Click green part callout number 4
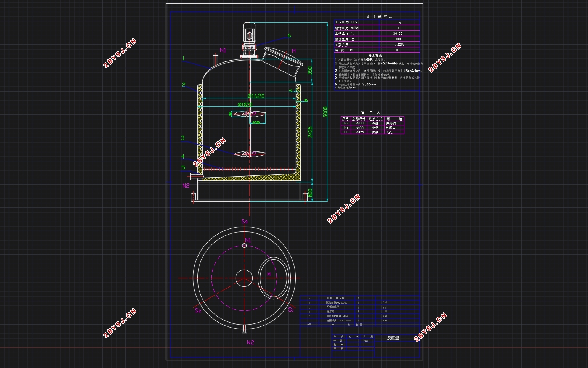This screenshot has width=588, height=368. (x=183, y=157)
